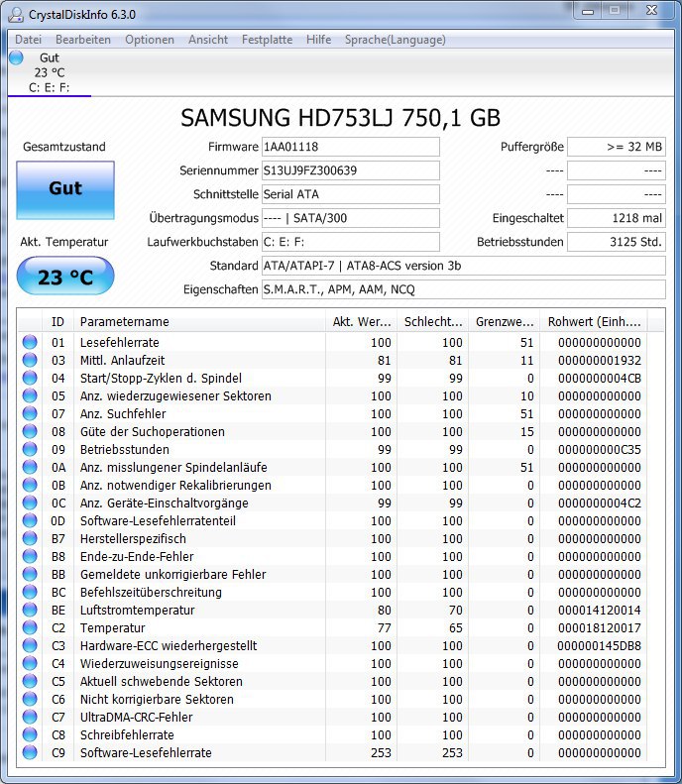Click status orb for 0B notwendiger Rekalibrierungen

tap(30, 485)
